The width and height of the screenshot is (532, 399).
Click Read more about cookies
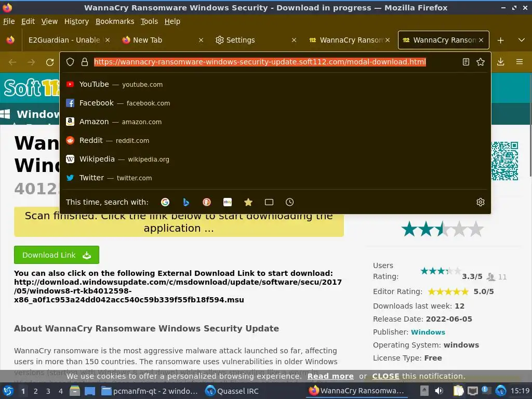(x=330, y=376)
